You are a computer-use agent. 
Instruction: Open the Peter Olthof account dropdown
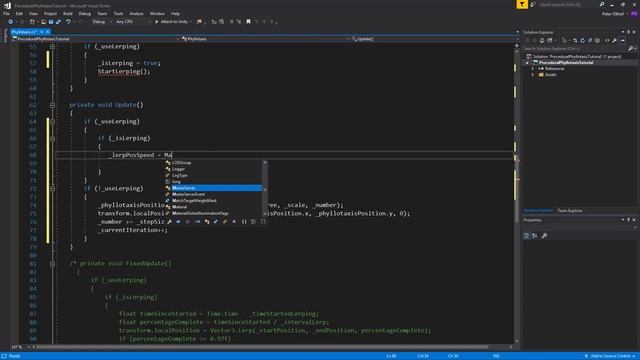coord(615,13)
